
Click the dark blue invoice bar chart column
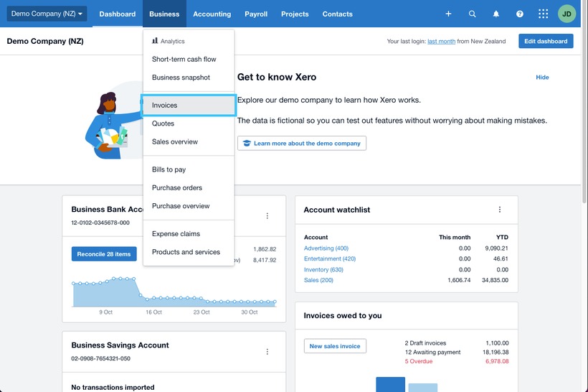(390, 385)
